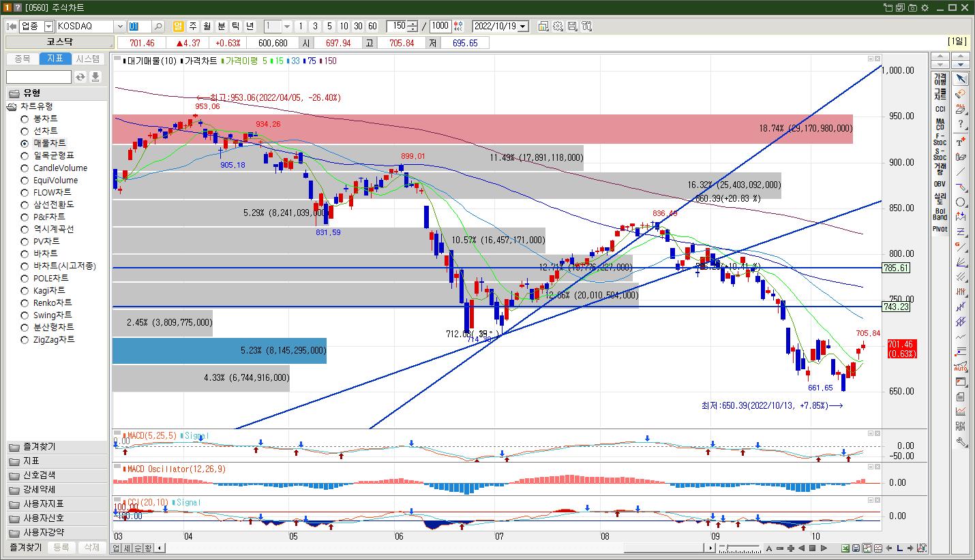Click the minus zoom-out icon below chart

pos(780,548)
